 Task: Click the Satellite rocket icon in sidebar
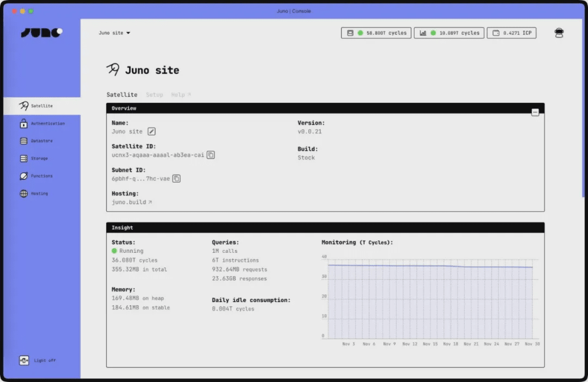coord(23,106)
